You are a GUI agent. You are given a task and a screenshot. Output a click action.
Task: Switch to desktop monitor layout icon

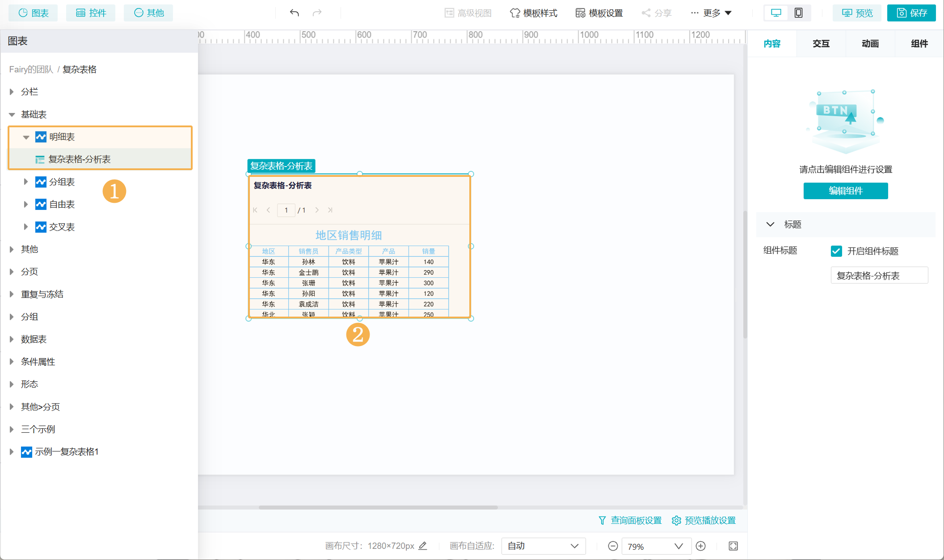point(776,13)
